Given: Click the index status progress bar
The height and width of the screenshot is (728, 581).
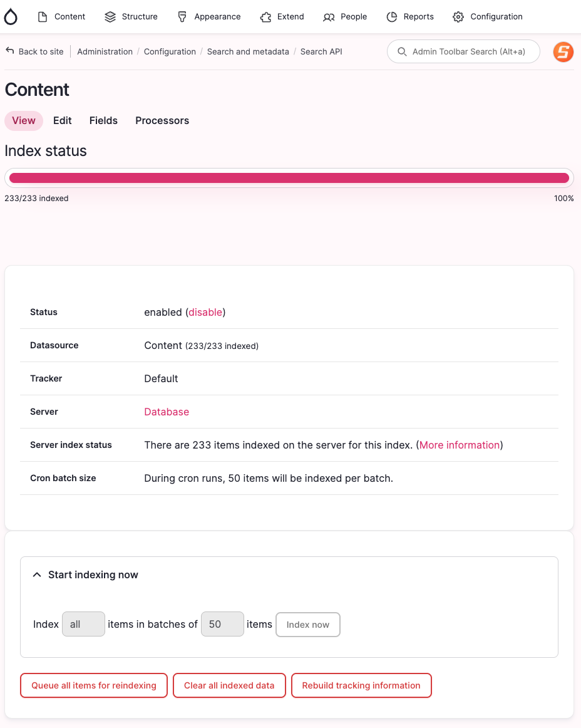Looking at the screenshot, I should [289, 178].
